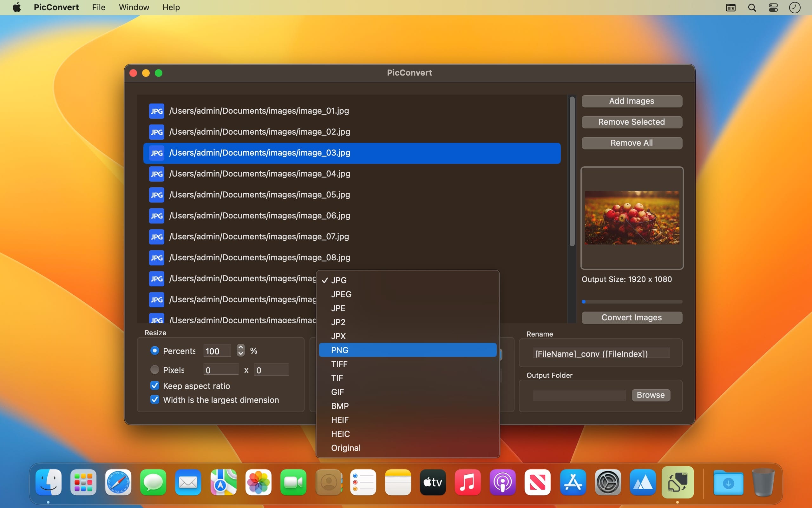Click the Add Images button

[x=632, y=101]
